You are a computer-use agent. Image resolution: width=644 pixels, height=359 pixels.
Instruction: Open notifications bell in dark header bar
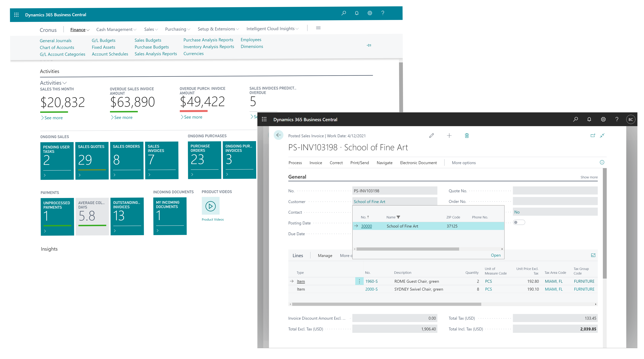(589, 119)
